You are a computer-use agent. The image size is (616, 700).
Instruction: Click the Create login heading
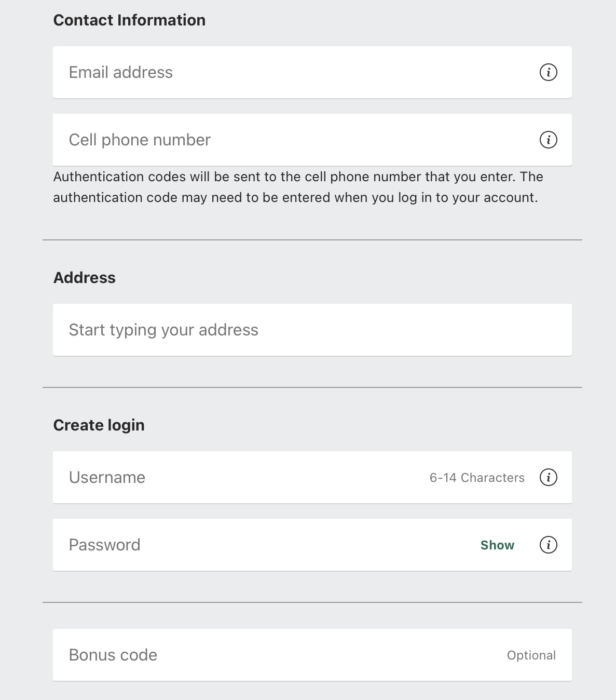click(99, 425)
